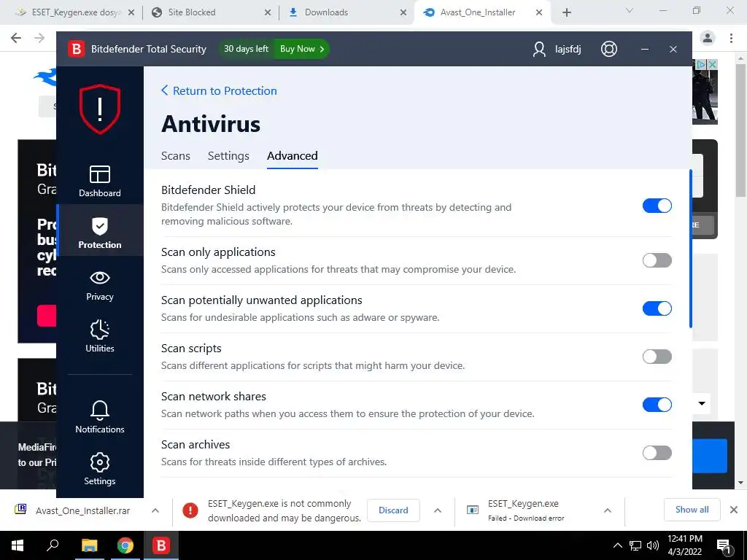Show hidden system tray icons
This screenshot has width=747, height=560.
617,545
